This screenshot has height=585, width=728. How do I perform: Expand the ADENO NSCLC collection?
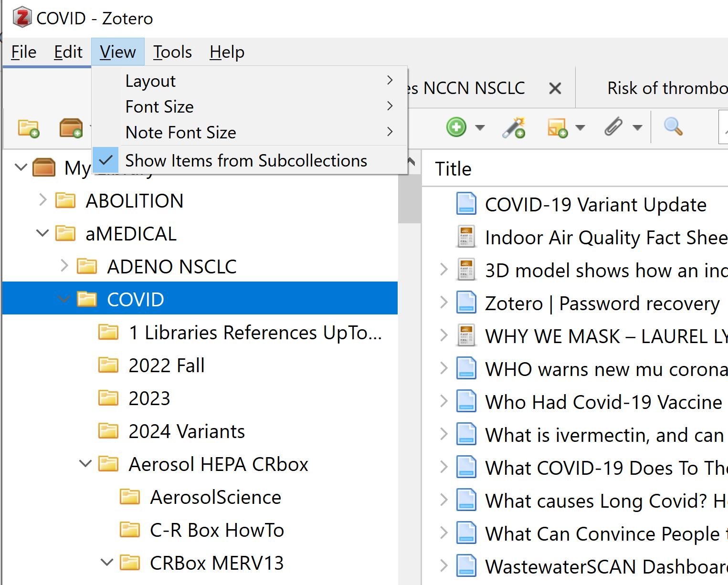click(x=64, y=266)
